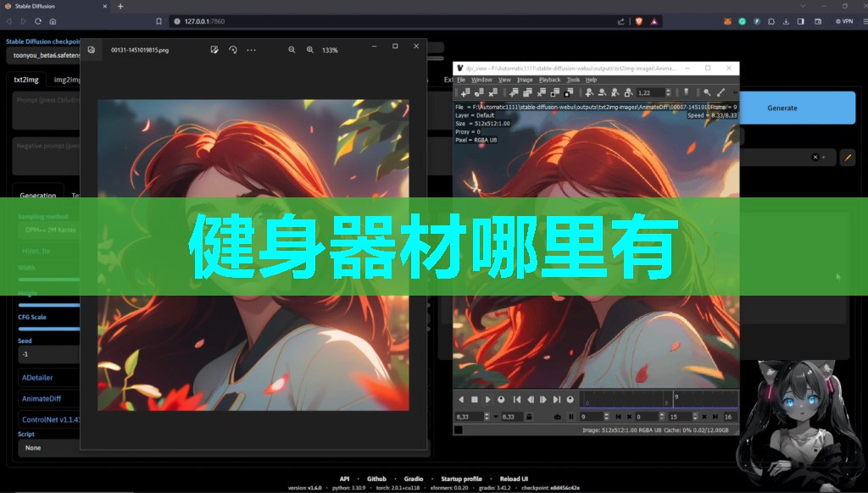Clear the styles field with the x icon
Viewport: 868px width, 493px height.
click(x=815, y=158)
